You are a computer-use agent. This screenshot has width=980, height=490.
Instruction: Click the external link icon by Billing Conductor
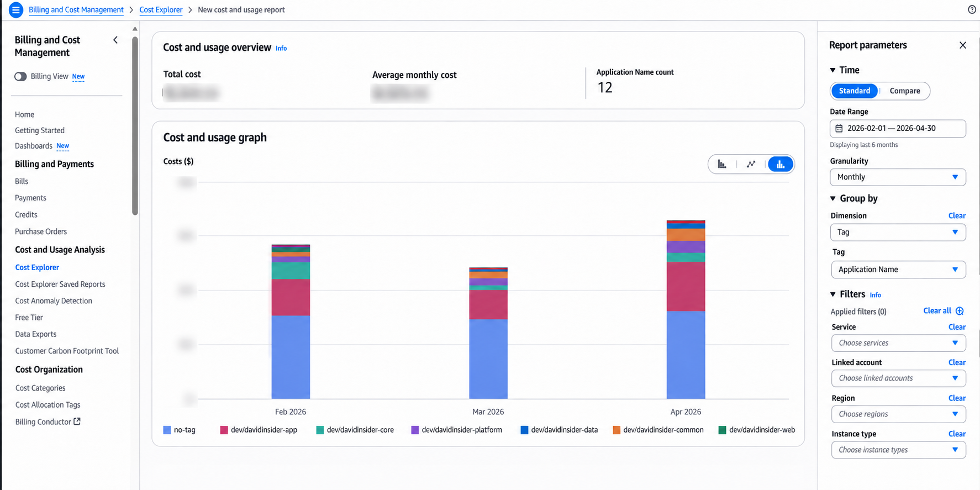pos(77,421)
